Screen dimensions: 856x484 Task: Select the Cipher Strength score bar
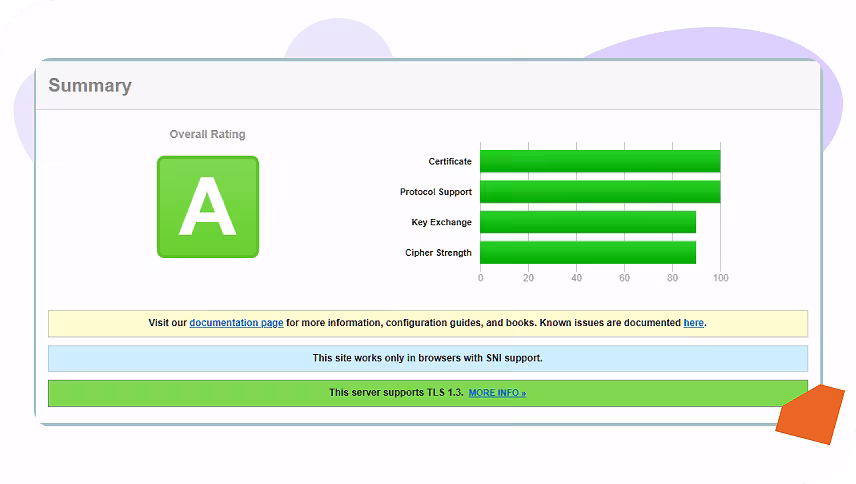587,253
